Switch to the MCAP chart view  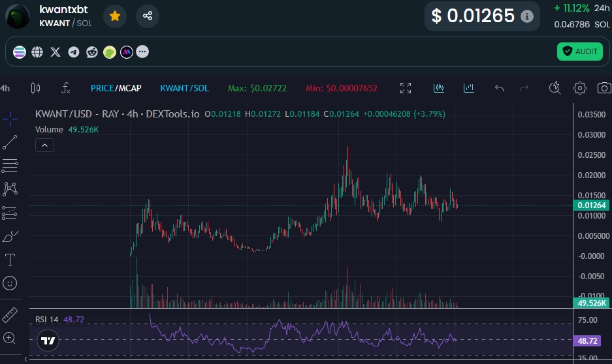[130, 88]
